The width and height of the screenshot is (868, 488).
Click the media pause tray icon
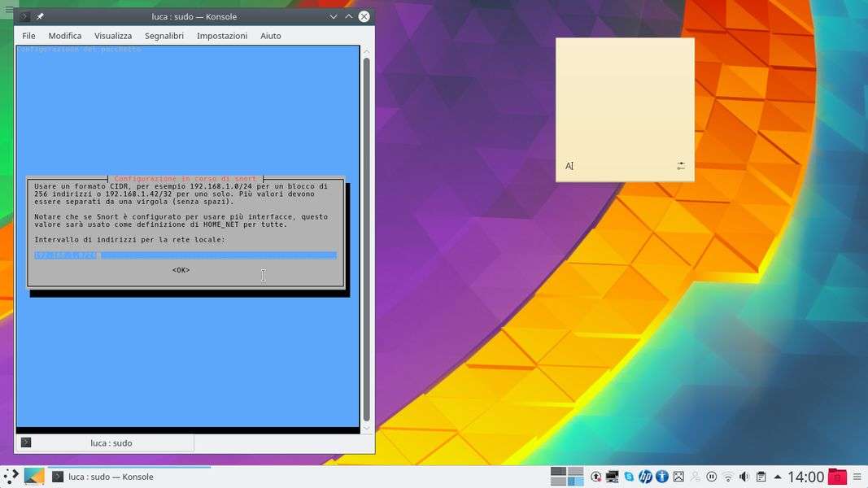[x=711, y=477]
